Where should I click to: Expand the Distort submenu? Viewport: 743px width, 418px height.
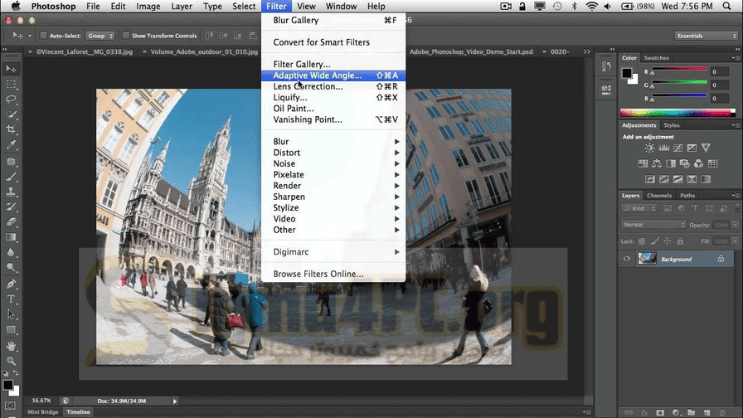(x=333, y=153)
